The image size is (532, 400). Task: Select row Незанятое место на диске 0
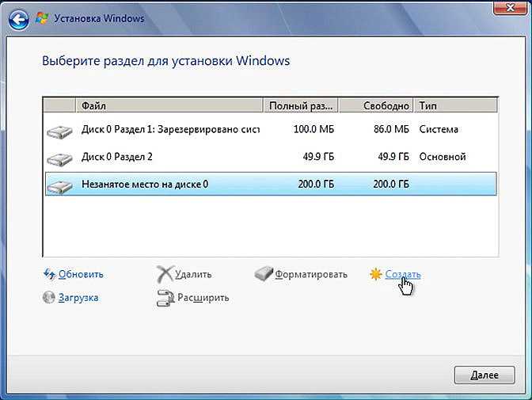[x=271, y=184]
